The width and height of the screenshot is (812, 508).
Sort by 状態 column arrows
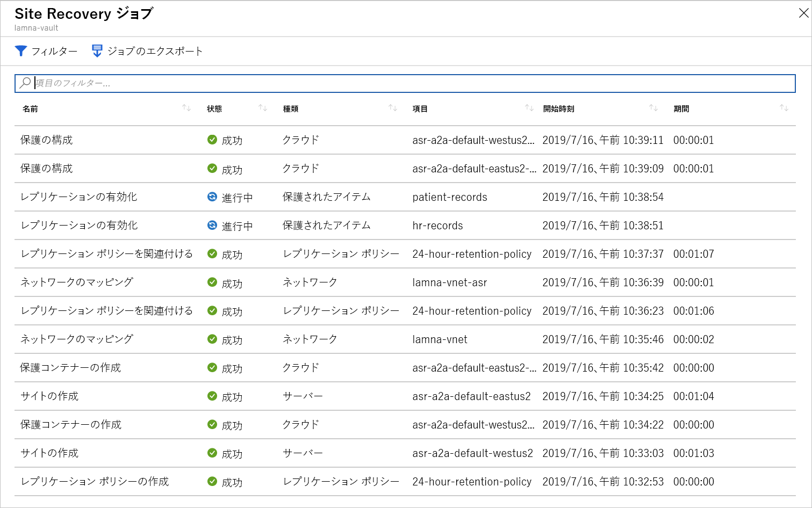263,108
